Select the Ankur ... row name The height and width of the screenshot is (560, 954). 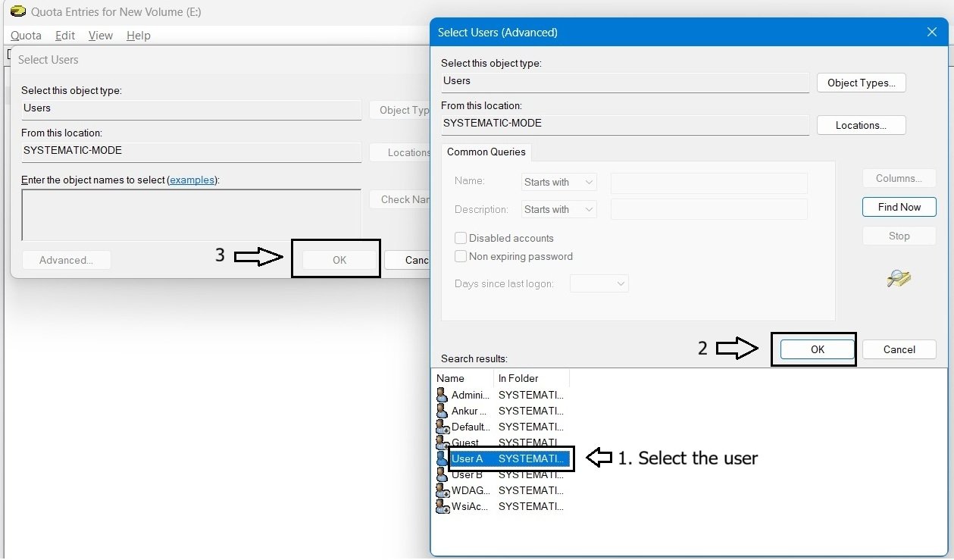tap(469, 411)
